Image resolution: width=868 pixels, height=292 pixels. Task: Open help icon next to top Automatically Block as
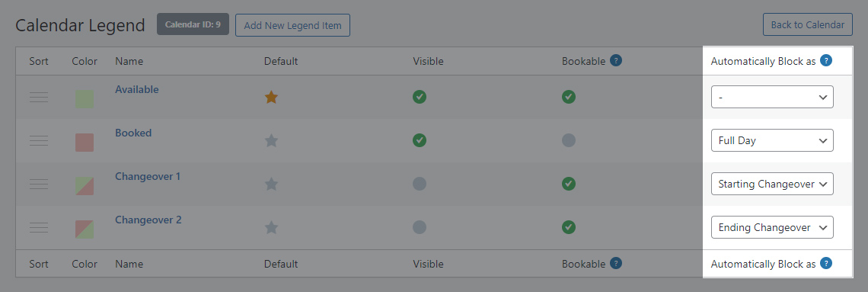click(x=826, y=61)
